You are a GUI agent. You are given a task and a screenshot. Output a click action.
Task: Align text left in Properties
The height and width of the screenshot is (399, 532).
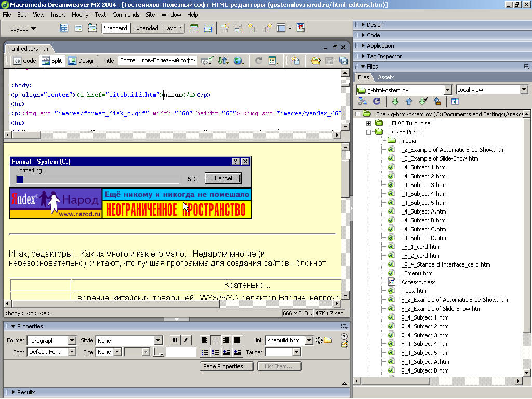204,340
